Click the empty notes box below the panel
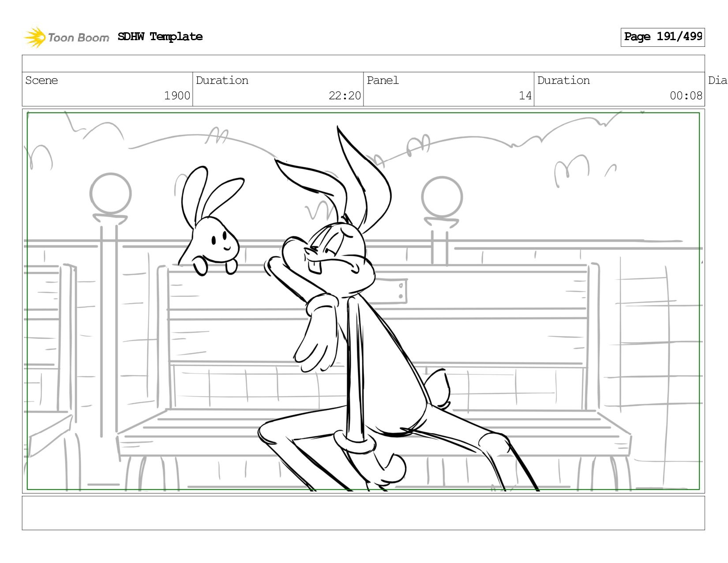 click(x=364, y=513)
